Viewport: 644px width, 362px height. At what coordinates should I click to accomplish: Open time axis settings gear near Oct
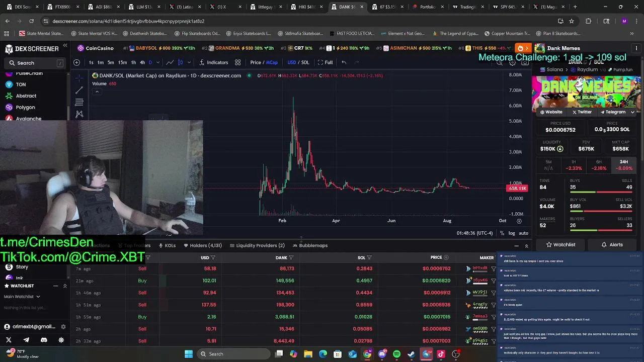[519, 221]
